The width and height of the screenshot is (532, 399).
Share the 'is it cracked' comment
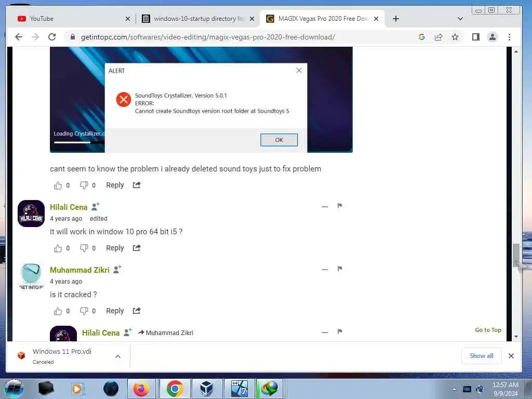(x=137, y=311)
